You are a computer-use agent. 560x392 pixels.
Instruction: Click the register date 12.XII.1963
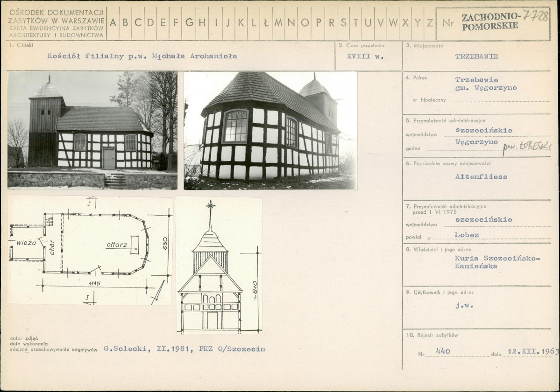click(x=532, y=351)
